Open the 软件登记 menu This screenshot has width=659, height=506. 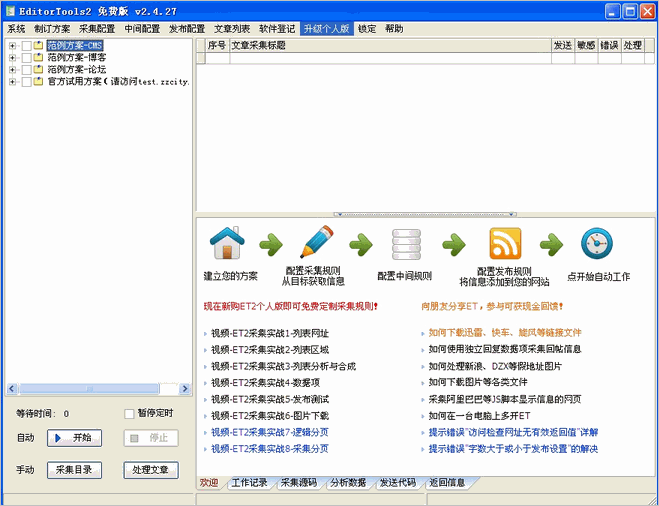pos(277,29)
